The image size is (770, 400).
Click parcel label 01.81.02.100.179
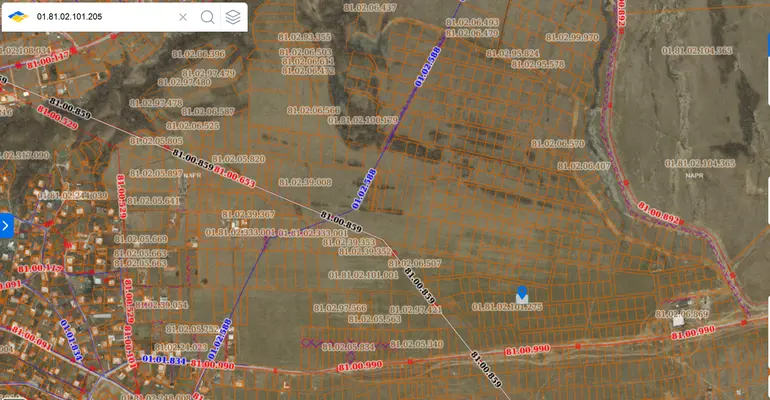[363, 120]
